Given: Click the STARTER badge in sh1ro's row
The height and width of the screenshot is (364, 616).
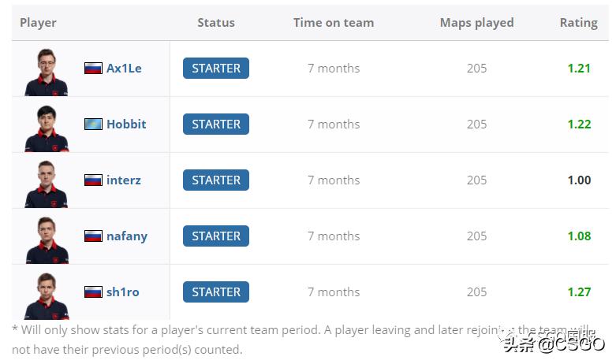Looking at the screenshot, I should pyautogui.click(x=216, y=292).
